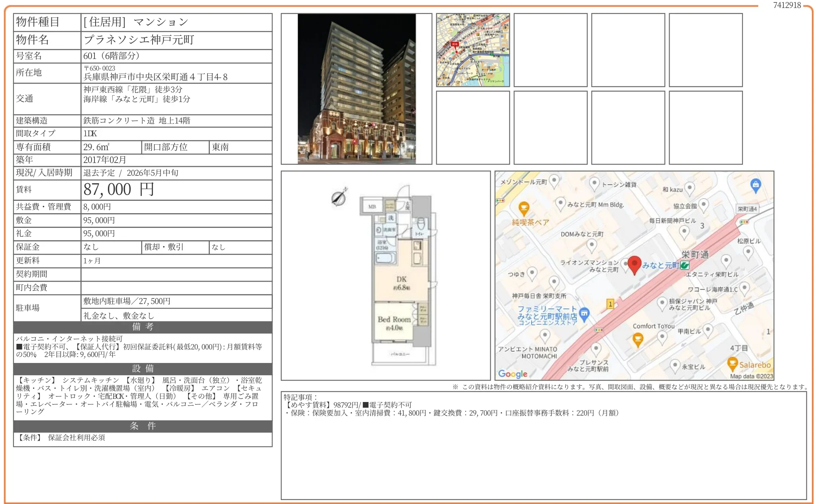Click the 設備 section header

[x=143, y=369]
